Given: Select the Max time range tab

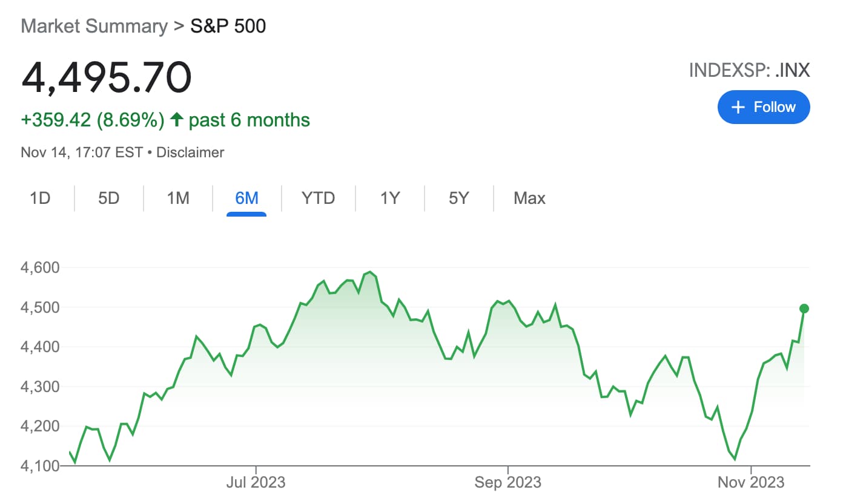Looking at the screenshot, I should click(x=529, y=198).
